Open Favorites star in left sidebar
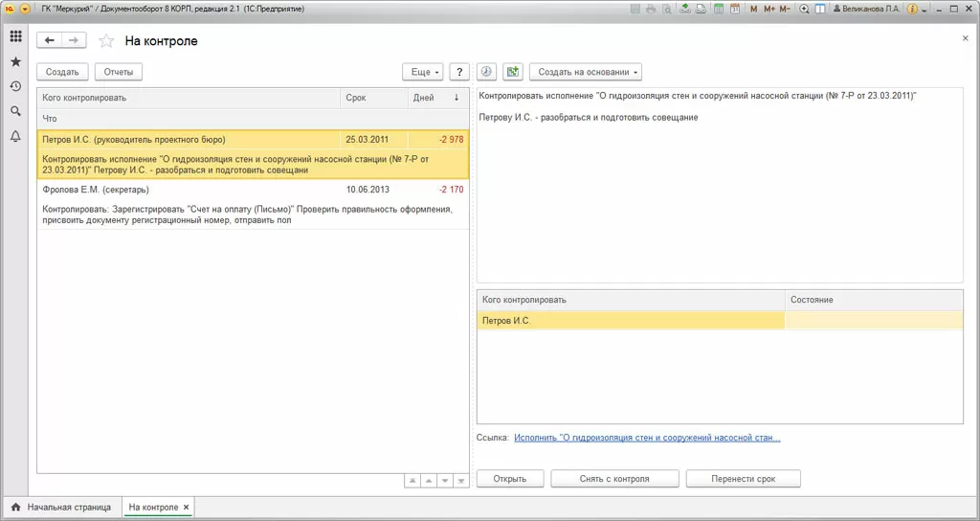980x521 pixels. tap(15, 61)
